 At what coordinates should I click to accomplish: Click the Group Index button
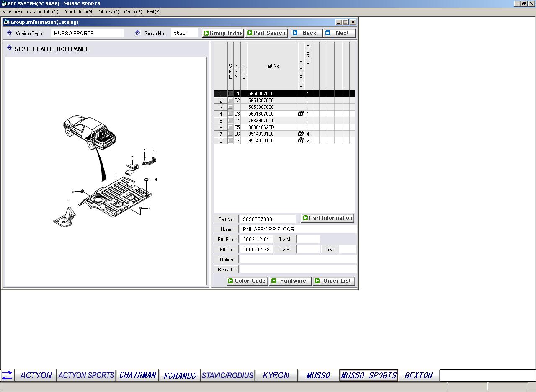pyautogui.click(x=223, y=33)
